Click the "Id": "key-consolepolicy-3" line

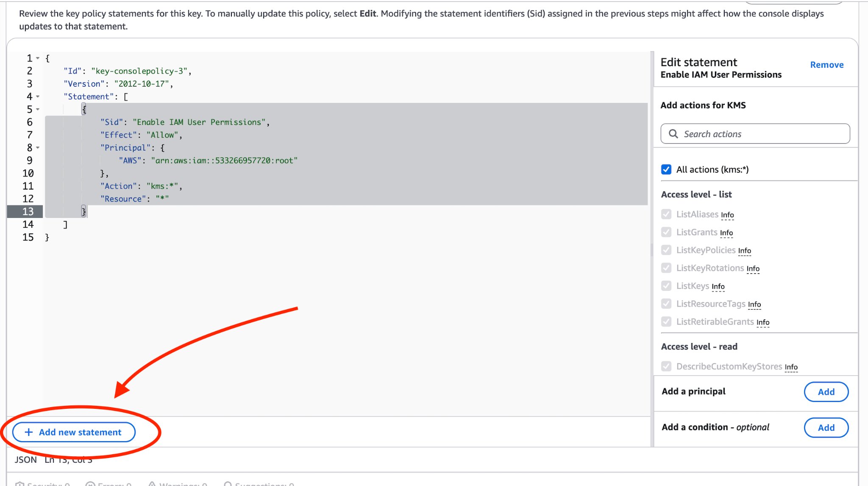click(128, 71)
